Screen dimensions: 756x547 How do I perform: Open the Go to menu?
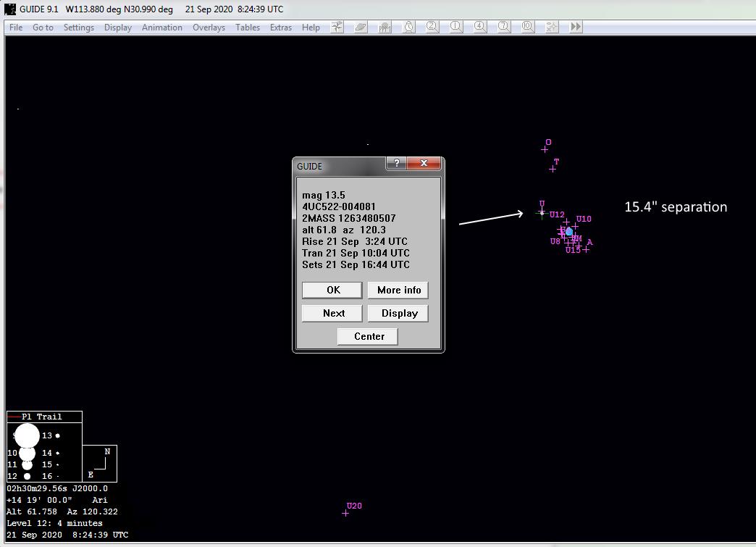click(43, 28)
